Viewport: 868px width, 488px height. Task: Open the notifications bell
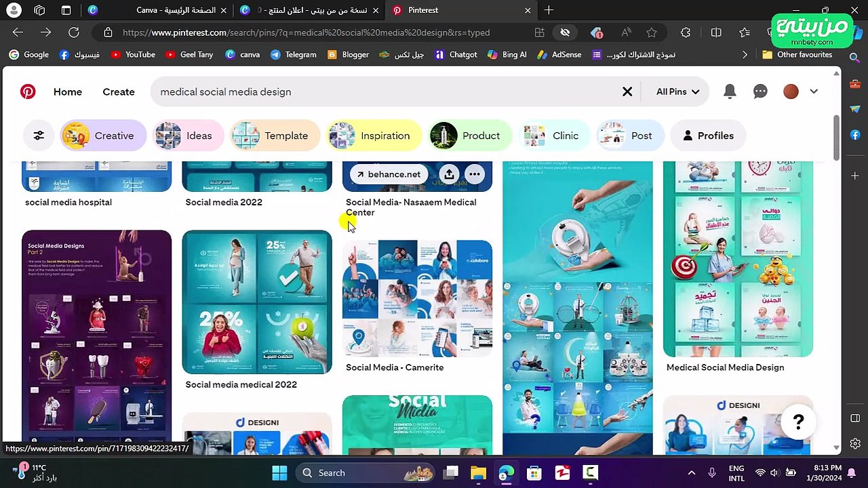(730, 91)
